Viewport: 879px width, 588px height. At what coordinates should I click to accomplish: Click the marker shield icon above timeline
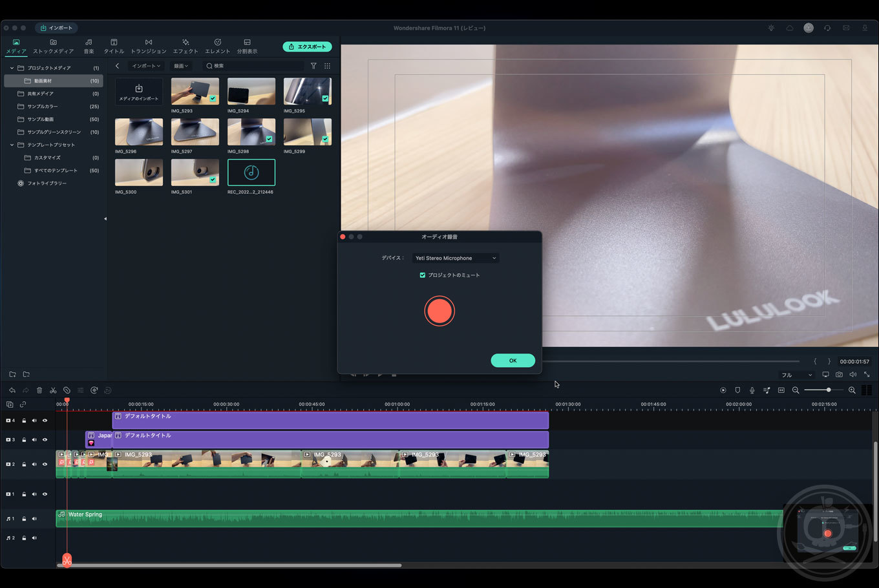737,390
